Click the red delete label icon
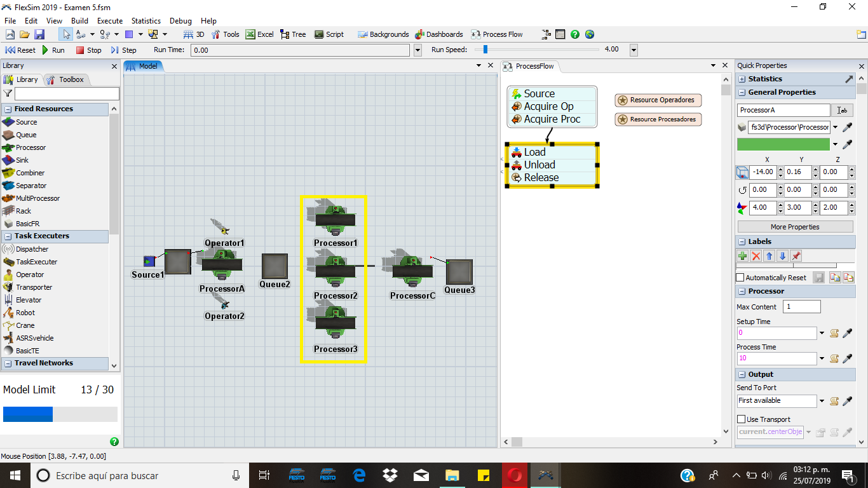The width and height of the screenshot is (868, 488). pyautogui.click(x=756, y=256)
